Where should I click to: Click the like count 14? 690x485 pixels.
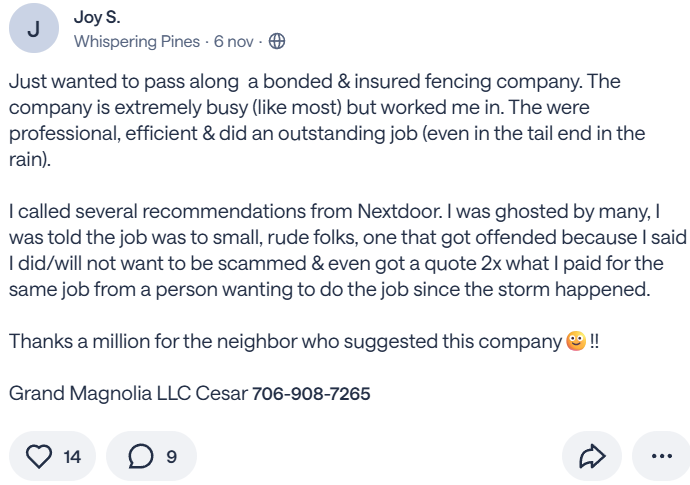[x=72, y=457]
